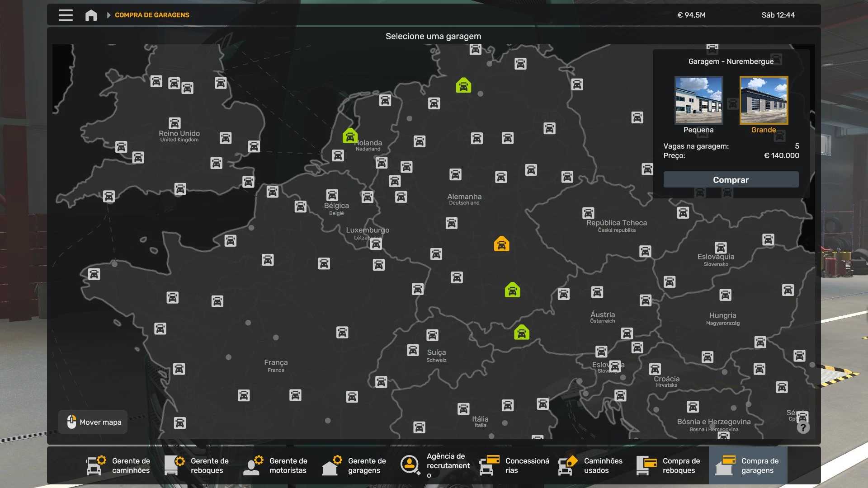The width and height of the screenshot is (868, 488).
Task: Click garage marker above Reino Unido label
Action: 175,123
